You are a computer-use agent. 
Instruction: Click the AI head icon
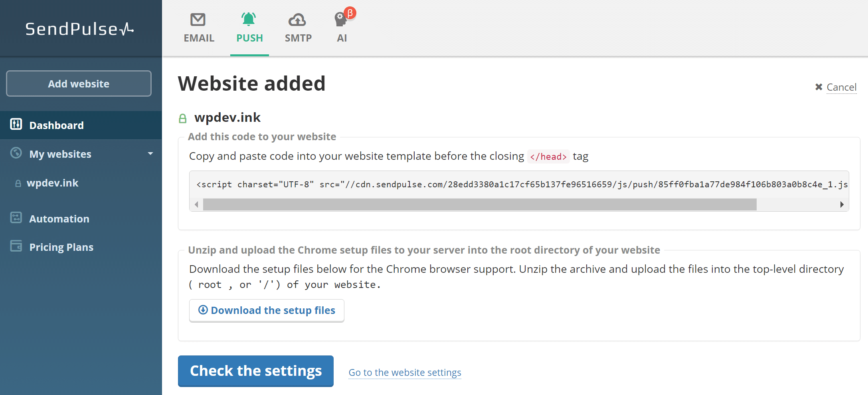click(340, 19)
